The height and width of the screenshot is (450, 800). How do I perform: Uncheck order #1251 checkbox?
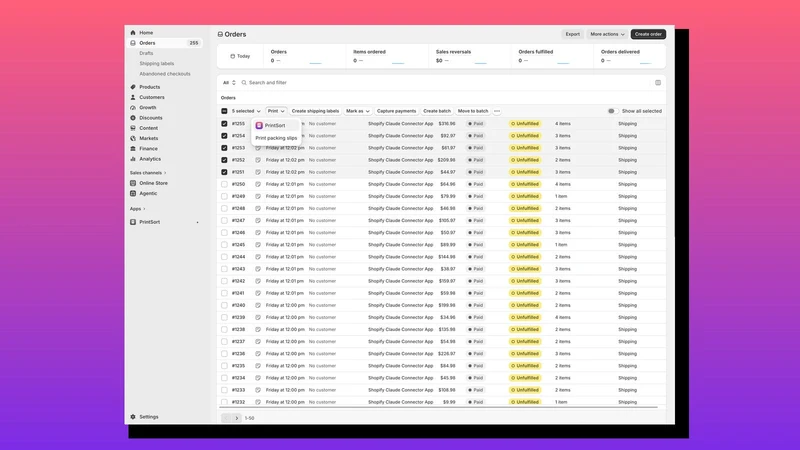(224, 172)
